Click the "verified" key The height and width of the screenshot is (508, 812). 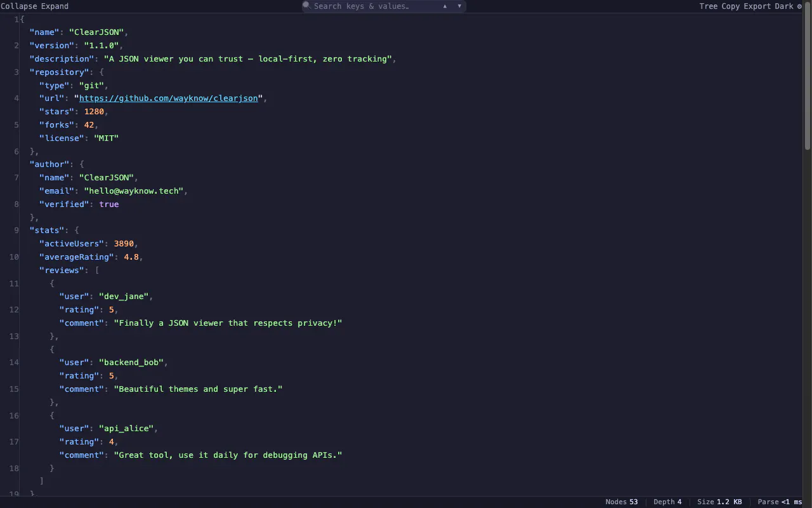(x=65, y=204)
